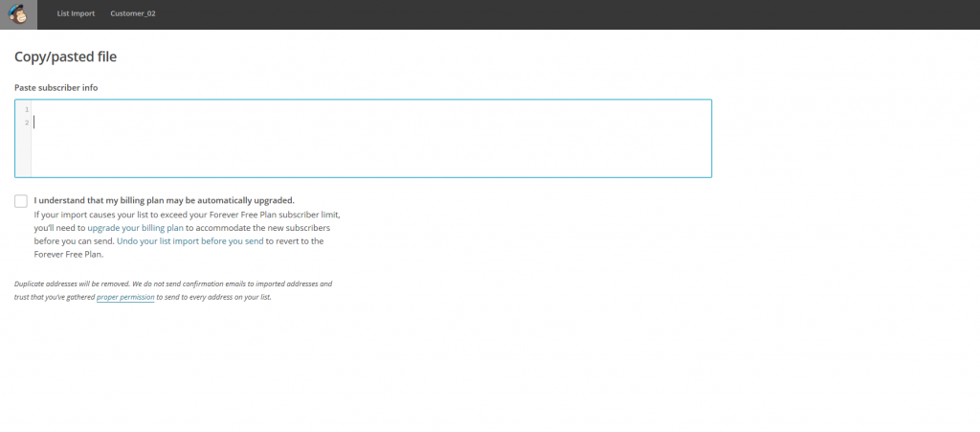Click 'to revert to the' text after Undo link
Image resolution: width=980 pixels, height=432 pixels.
pyautogui.click(x=295, y=241)
